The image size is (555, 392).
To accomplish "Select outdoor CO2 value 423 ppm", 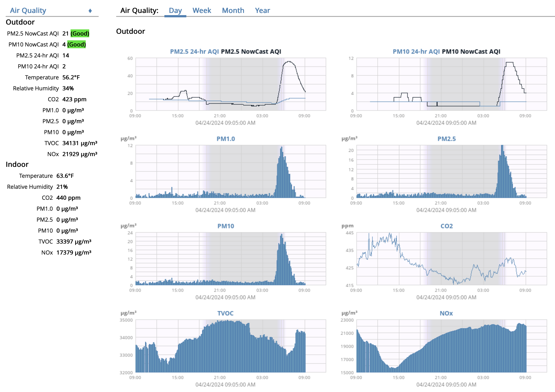I will (74, 99).
